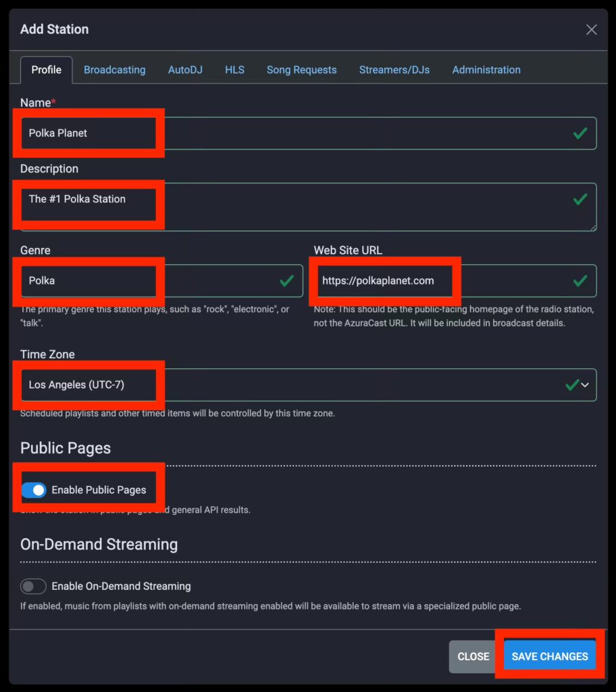The width and height of the screenshot is (616, 692).
Task: Close the Add Station dialog with X icon
Action: coord(591,30)
